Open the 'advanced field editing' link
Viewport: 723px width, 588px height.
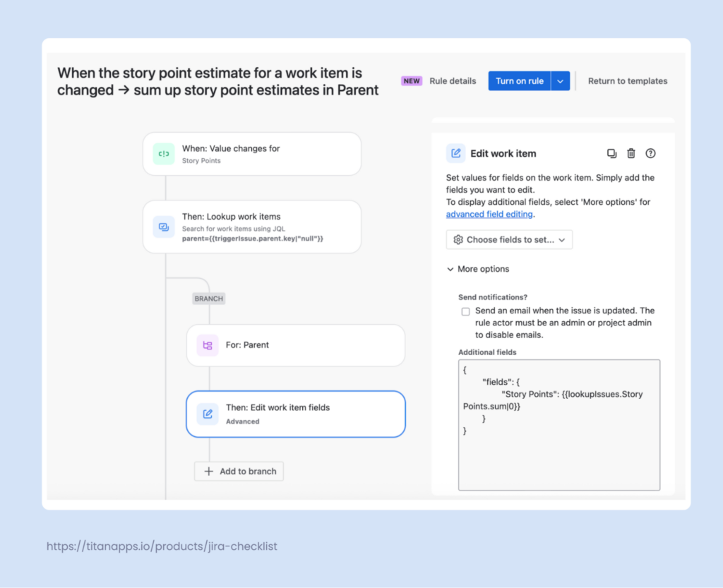click(489, 214)
